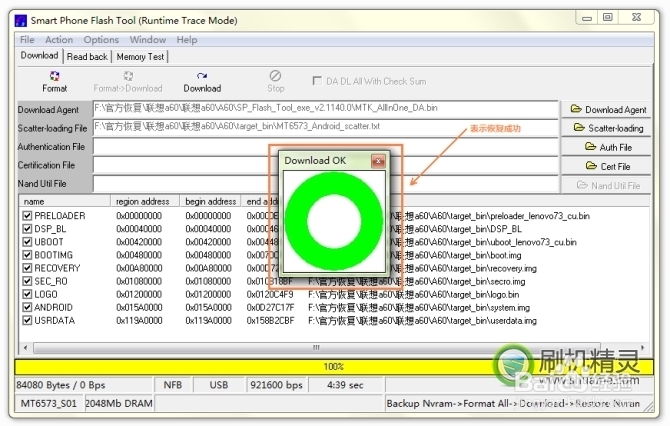This screenshot has width=670, height=426.
Task: Click the partition list horizontal scrollbar
Action: (317, 347)
